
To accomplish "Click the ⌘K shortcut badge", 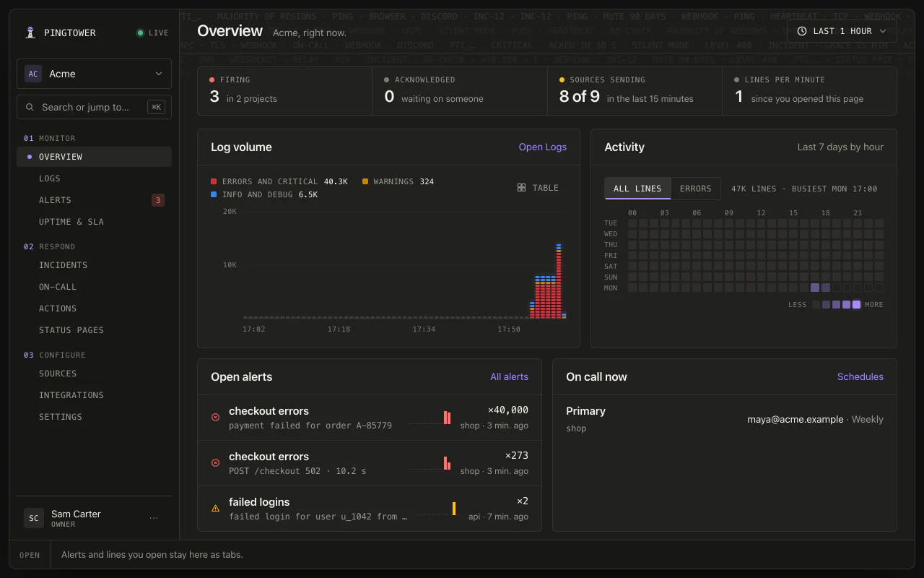I will tap(156, 107).
